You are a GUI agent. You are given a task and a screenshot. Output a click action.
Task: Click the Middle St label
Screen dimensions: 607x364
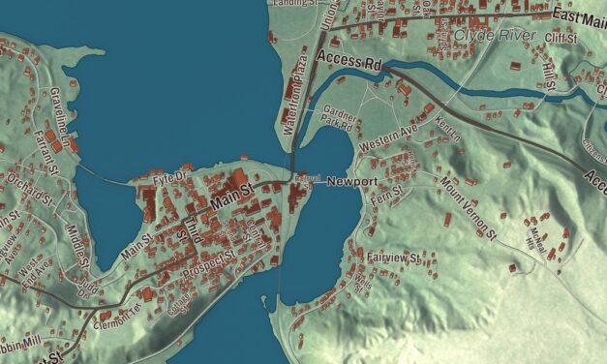78,246
